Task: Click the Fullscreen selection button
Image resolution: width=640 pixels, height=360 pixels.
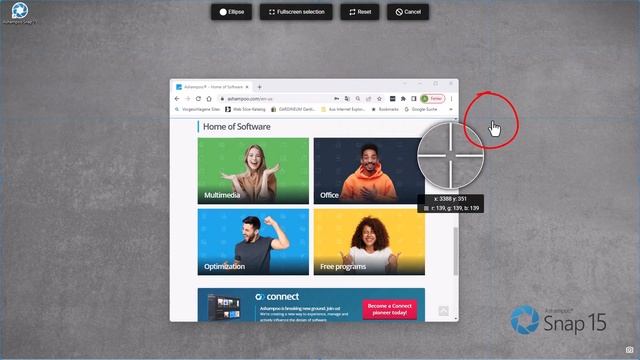Action: [x=296, y=12]
